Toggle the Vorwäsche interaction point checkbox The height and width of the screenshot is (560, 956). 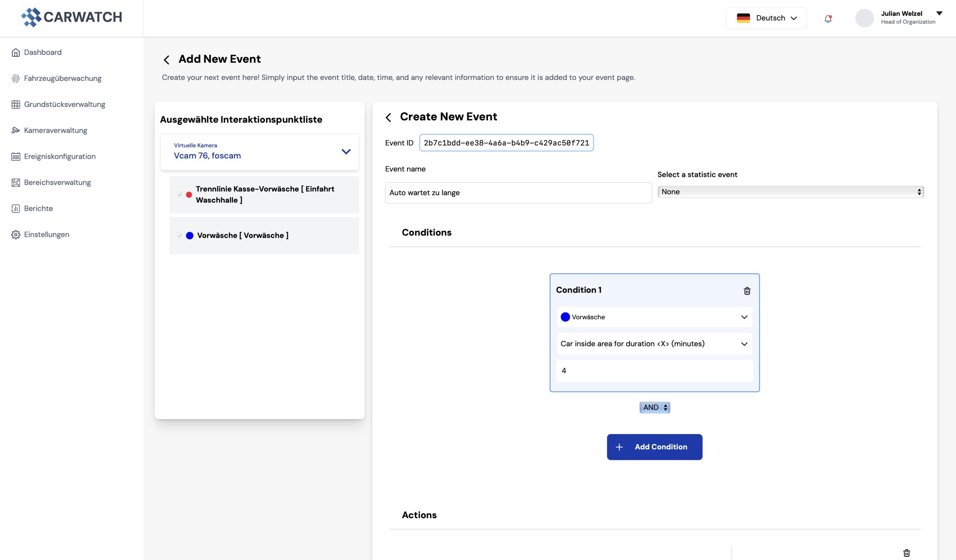(180, 236)
